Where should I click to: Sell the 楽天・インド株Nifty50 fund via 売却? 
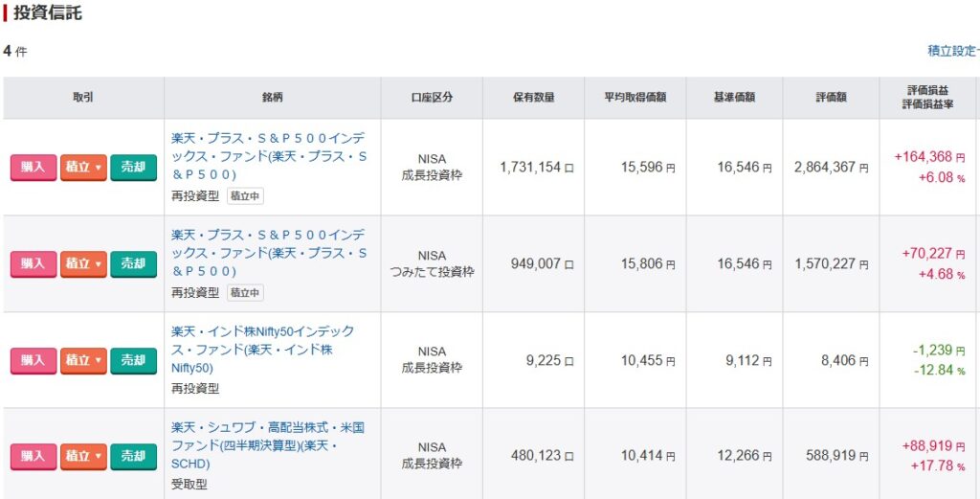pyautogui.click(x=133, y=360)
